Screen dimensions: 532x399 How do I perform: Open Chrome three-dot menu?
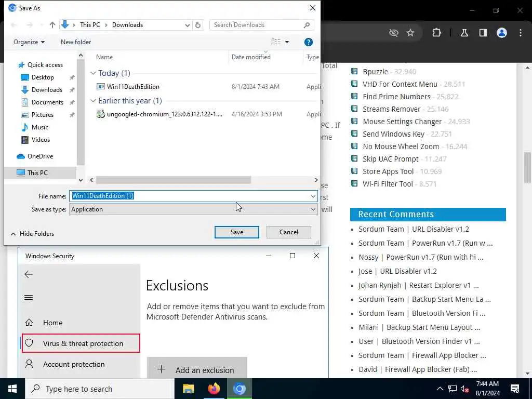point(521,33)
